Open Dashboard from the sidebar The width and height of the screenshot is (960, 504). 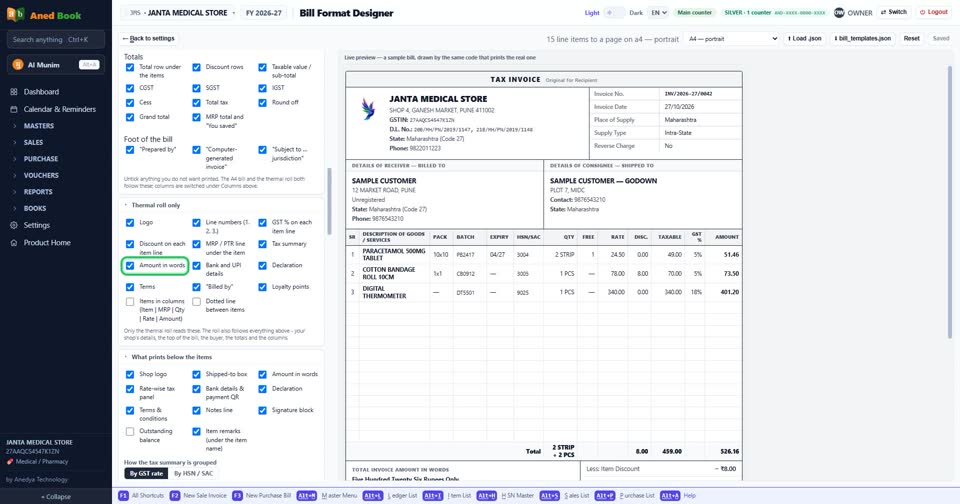click(x=42, y=92)
